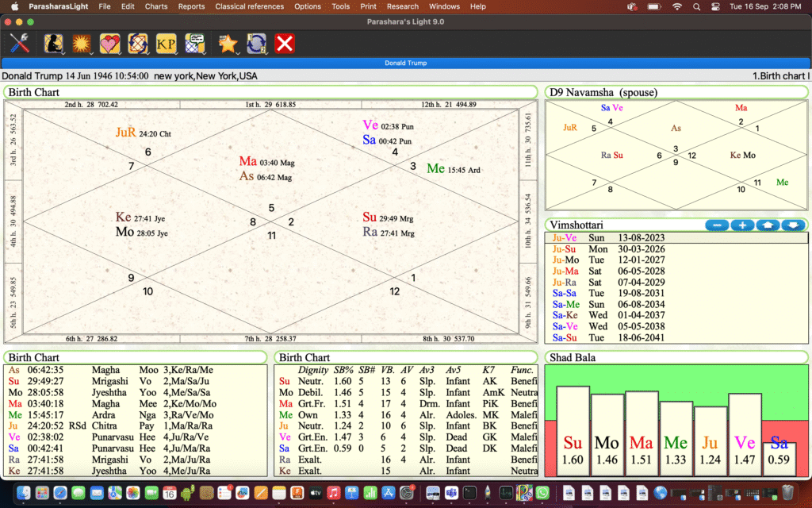Open the gold star favorites icon
The image size is (812, 508).
(228, 44)
